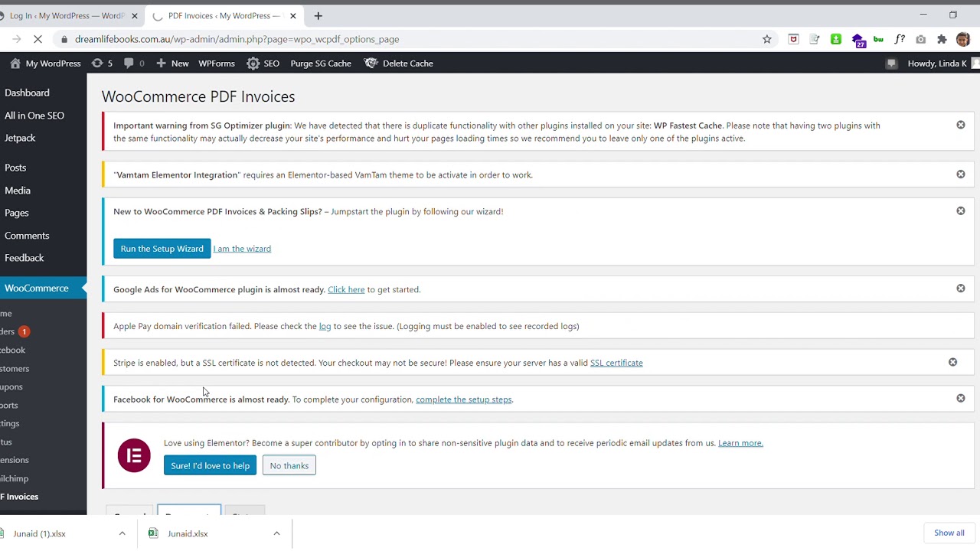Dismiss the Google Ads for WooCommerce notice
Screen dimensions: 980x551
click(960, 289)
